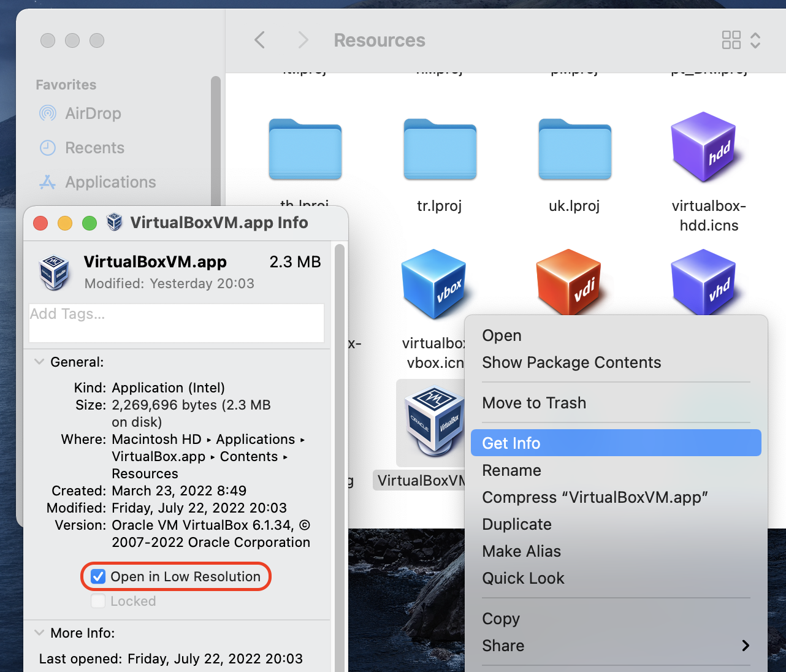Click the VirtualBoxVM.app icon in Info header

pos(54,273)
